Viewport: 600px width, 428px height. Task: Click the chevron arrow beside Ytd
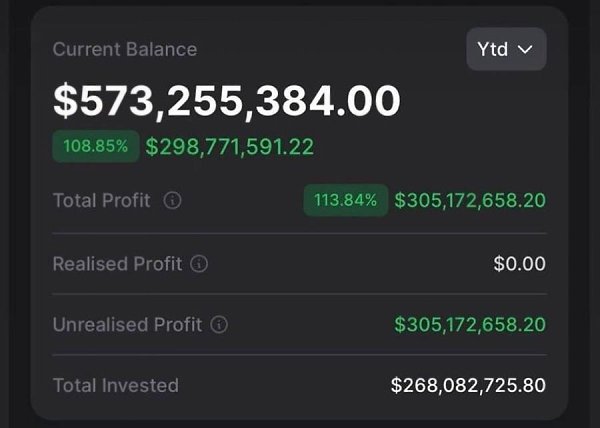coord(526,49)
